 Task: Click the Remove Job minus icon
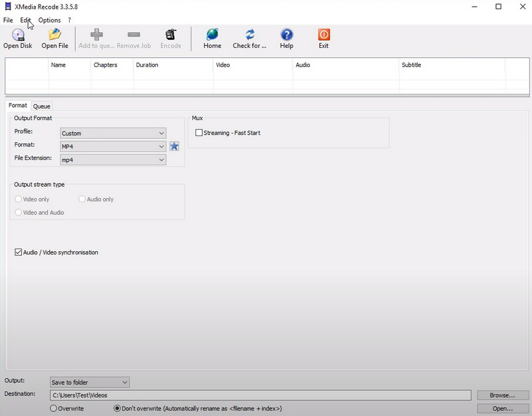[x=134, y=35]
